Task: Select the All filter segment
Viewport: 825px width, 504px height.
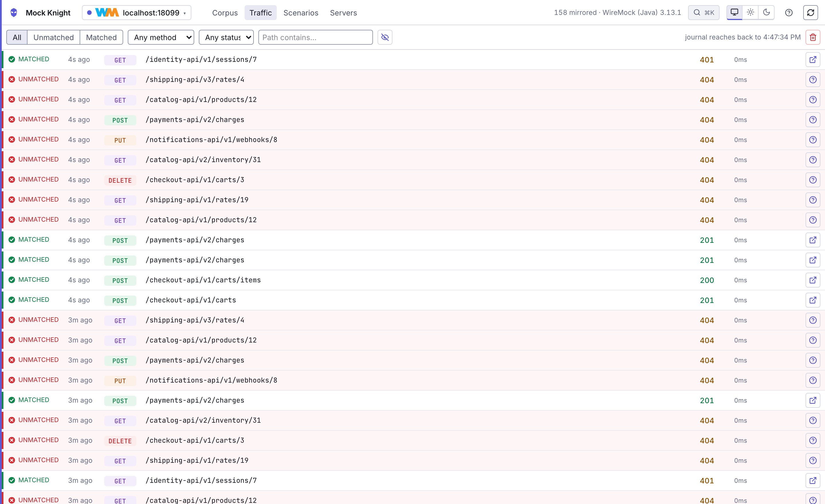Action: point(17,37)
